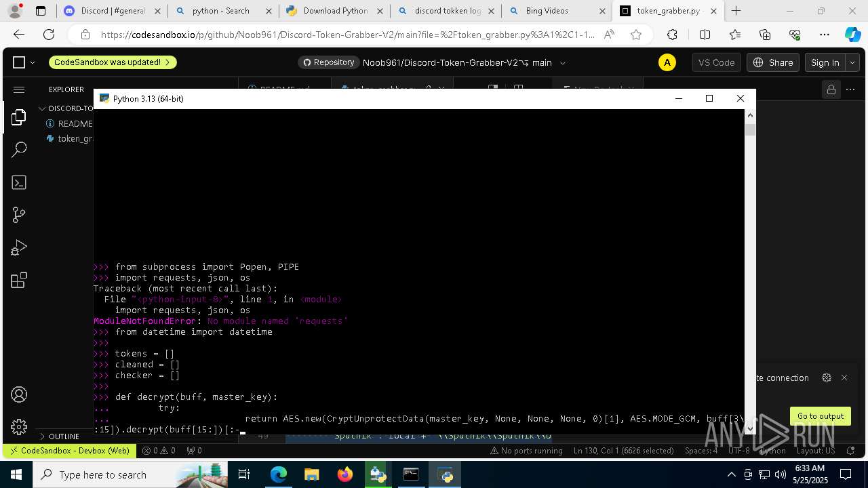Click 'No ports running' in the status bar
The image size is (868, 488).
tap(526, 451)
